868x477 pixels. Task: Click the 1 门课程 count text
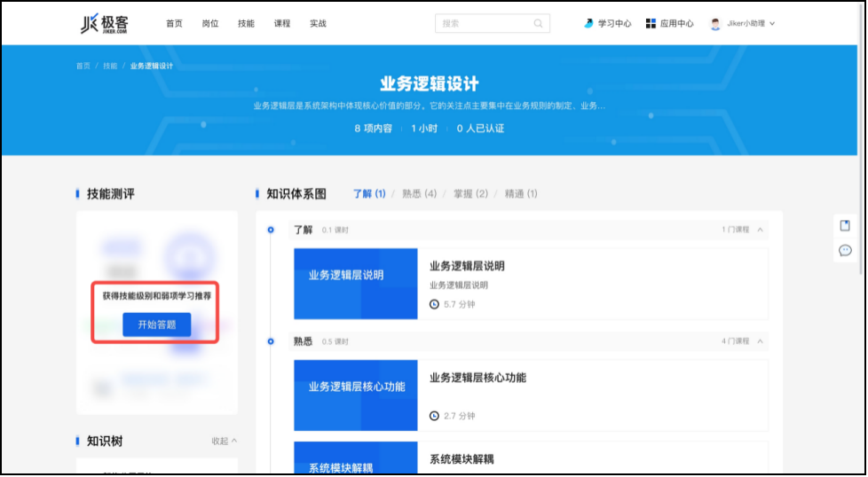click(x=736, y=230)
